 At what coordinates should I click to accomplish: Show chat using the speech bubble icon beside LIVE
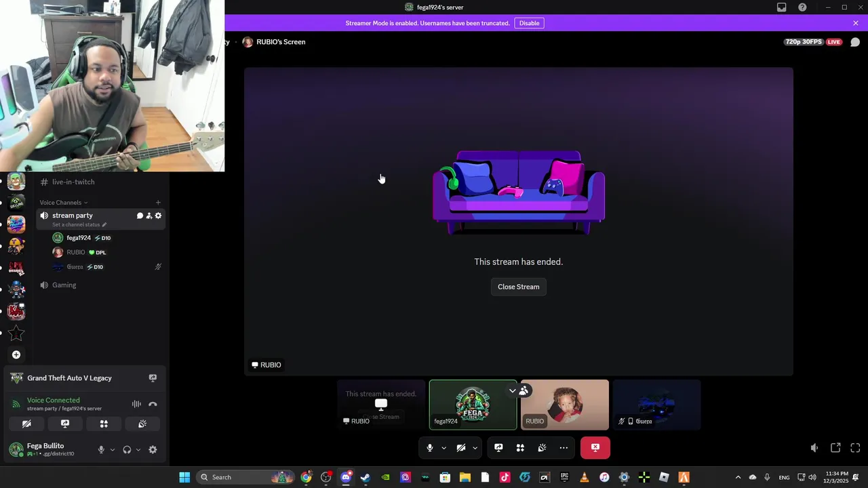coord(855,42)
